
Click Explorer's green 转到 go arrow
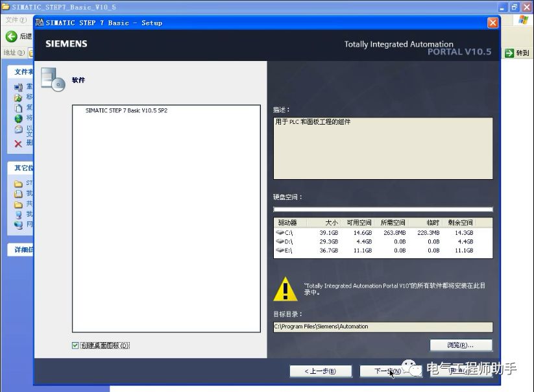pyautogui.click(x=509, y=53)
